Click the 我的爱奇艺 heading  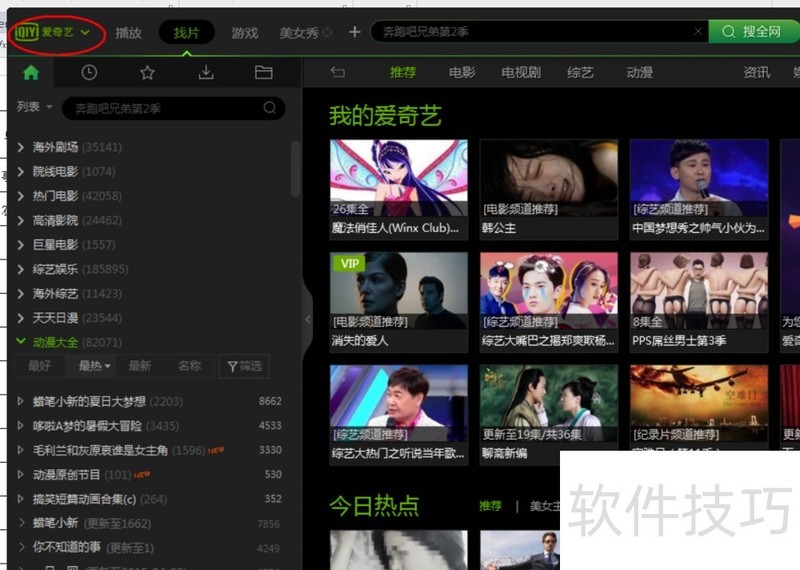point(385,116)
